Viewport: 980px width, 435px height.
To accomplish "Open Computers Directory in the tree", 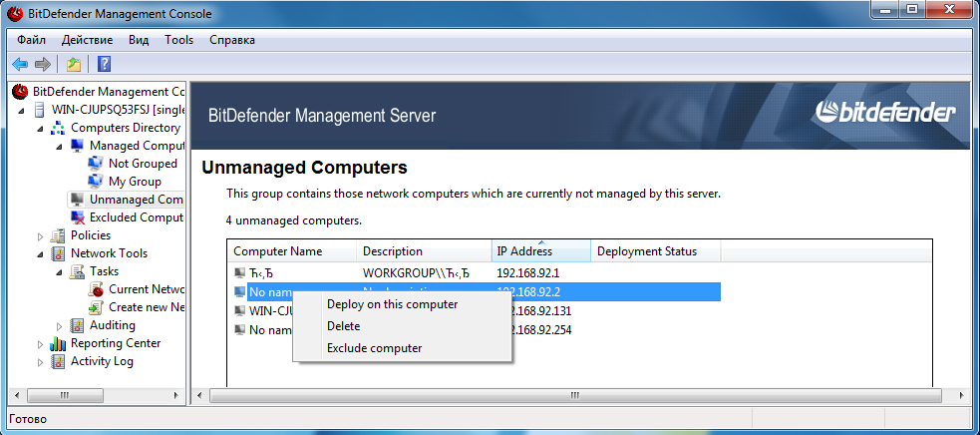I will coord(125,128).
